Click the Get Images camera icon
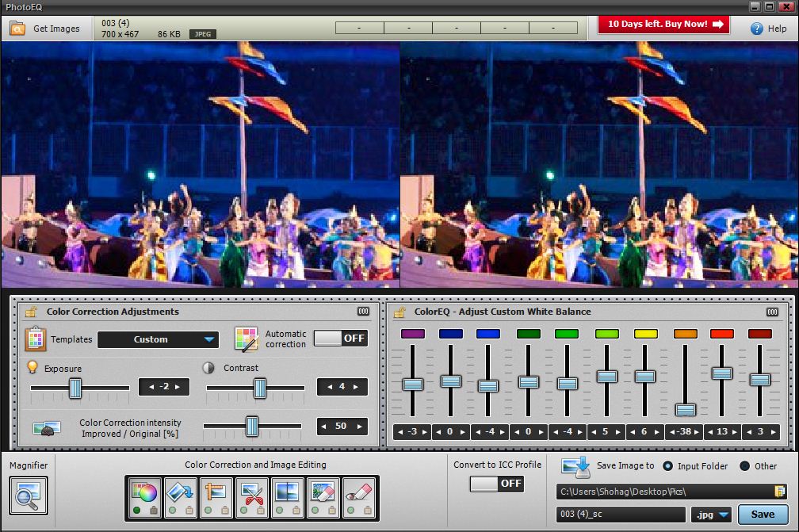Screen dimensions: 799x532 (x=17, y=29)
